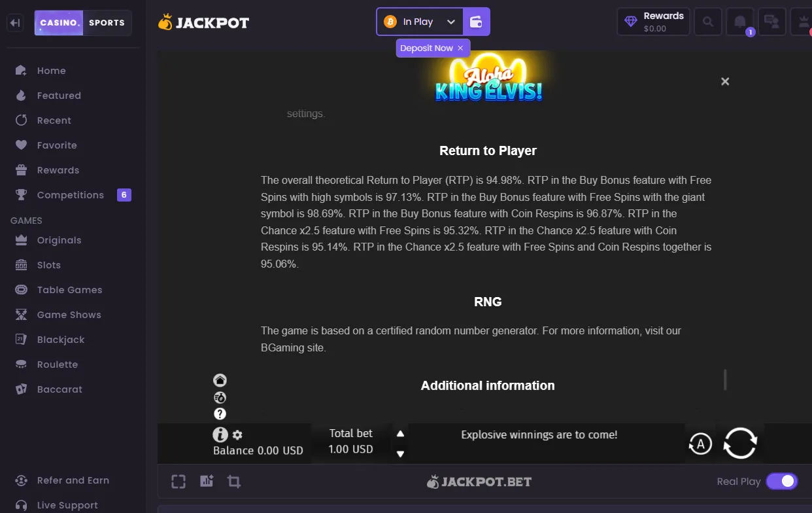
Task: Decrease total bet with down arrow
Action: coord(401,454)
